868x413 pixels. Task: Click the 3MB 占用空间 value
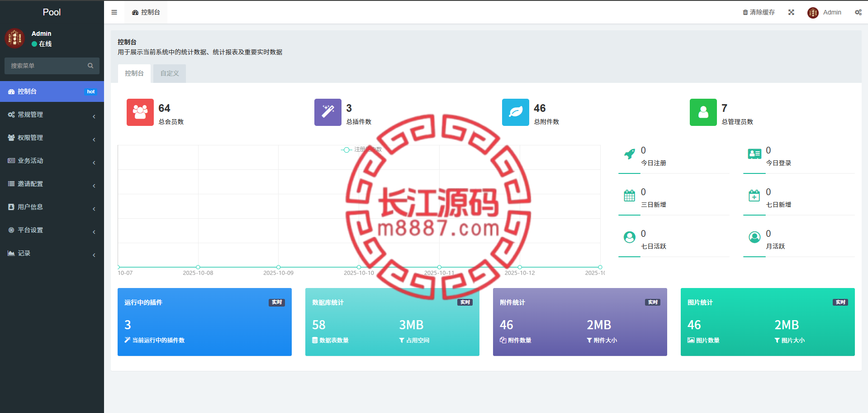coord(411,325)
